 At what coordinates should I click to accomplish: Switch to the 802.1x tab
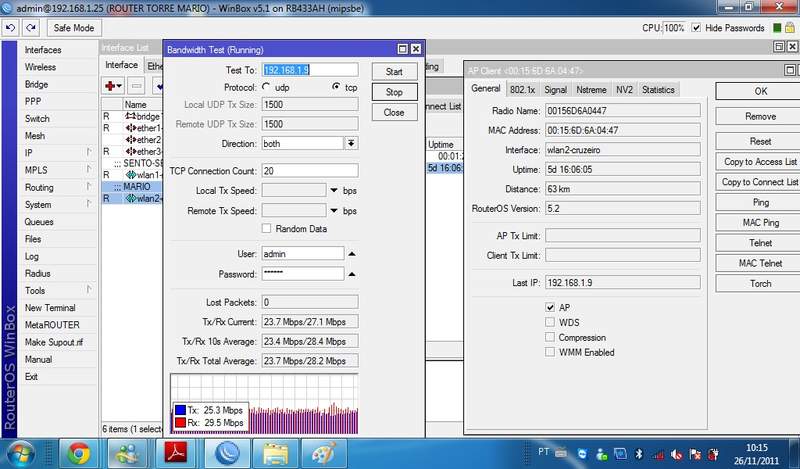click(522, 89)
